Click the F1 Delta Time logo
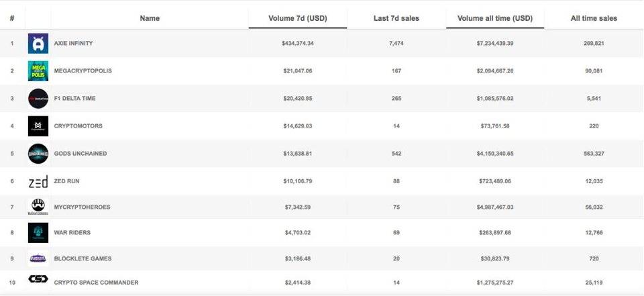The width and height of the screenshot is (644, 296). tap(38, 99)
